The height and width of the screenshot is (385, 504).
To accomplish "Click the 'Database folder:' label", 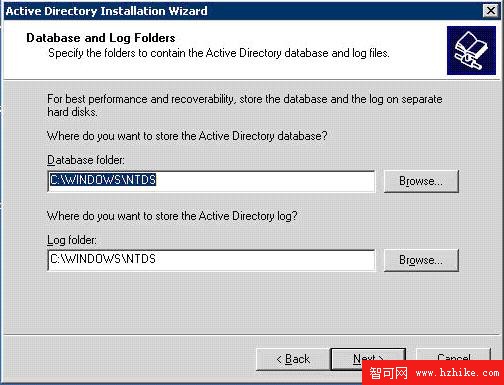I will (86, 160).
